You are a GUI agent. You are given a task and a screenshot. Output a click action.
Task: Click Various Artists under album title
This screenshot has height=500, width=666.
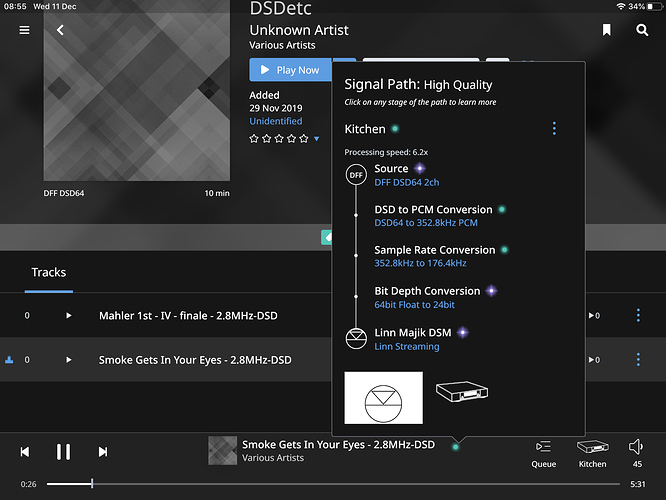click(282, 45)
